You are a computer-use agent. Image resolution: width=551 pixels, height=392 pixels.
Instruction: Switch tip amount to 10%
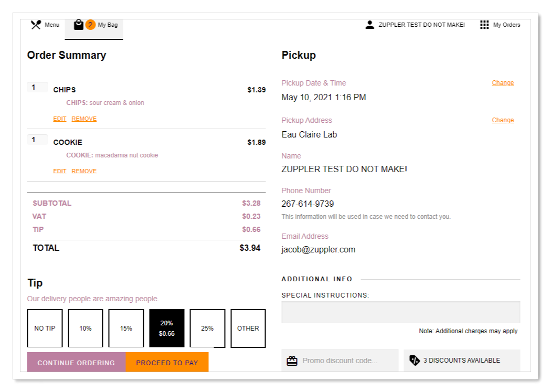[x=86, y=328]
